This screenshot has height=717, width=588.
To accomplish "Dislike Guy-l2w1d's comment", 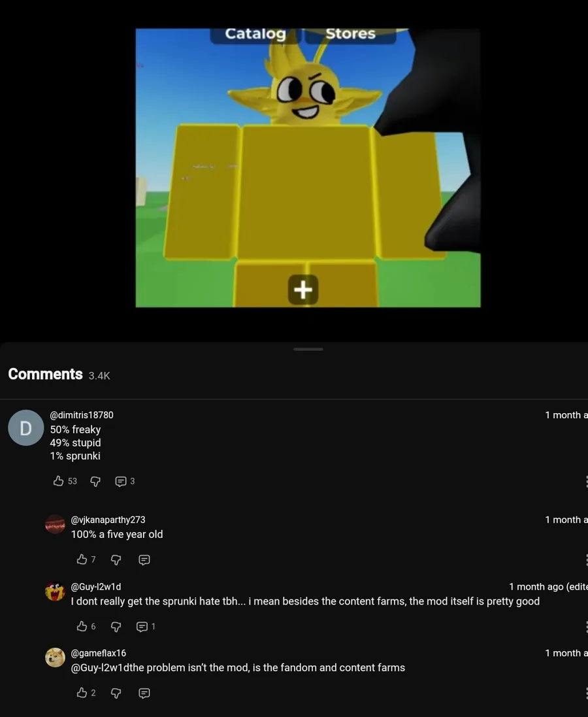I will (x=116, y=626).
